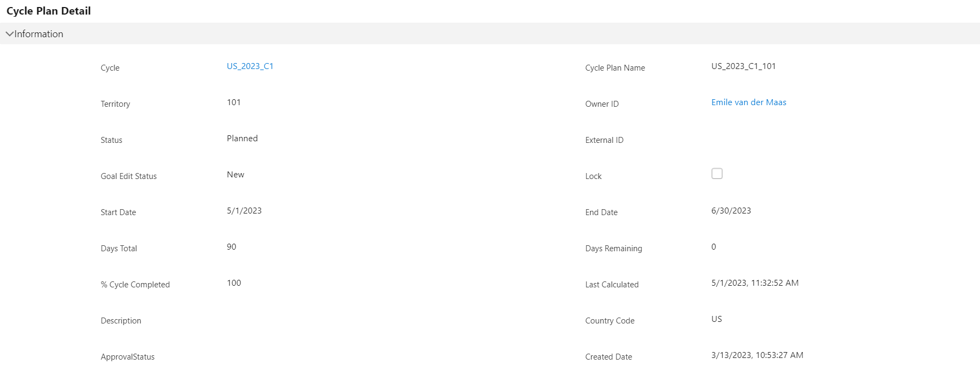980x372 pixels.
Task: Click the Goal Edit Status value New
Action: 235,174
